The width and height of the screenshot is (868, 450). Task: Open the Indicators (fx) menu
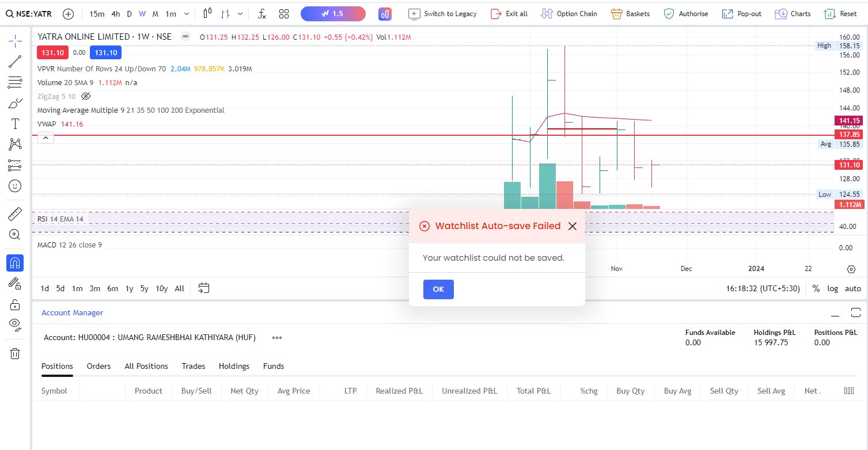point(262,14)
